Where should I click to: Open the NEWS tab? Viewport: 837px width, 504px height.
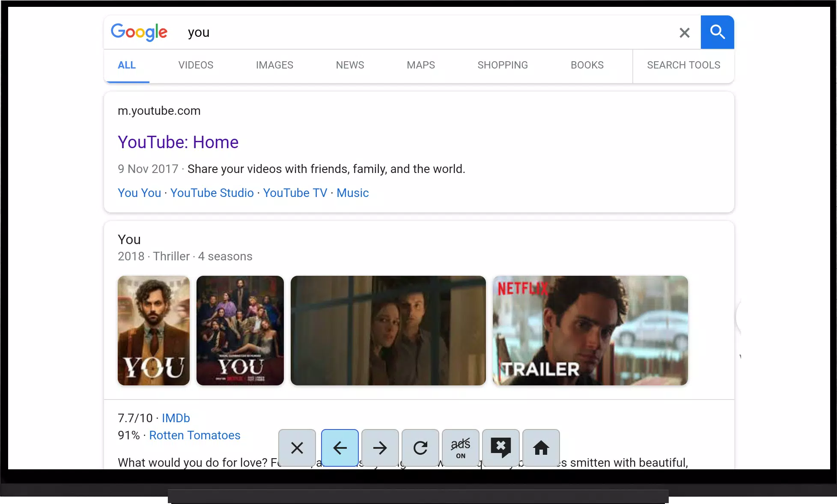[350, 65]
